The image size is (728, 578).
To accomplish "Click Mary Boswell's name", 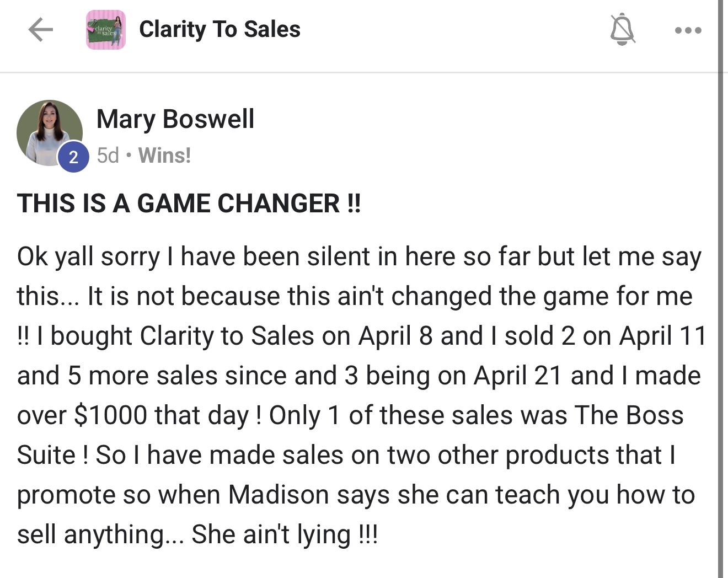I will (175, 118).
